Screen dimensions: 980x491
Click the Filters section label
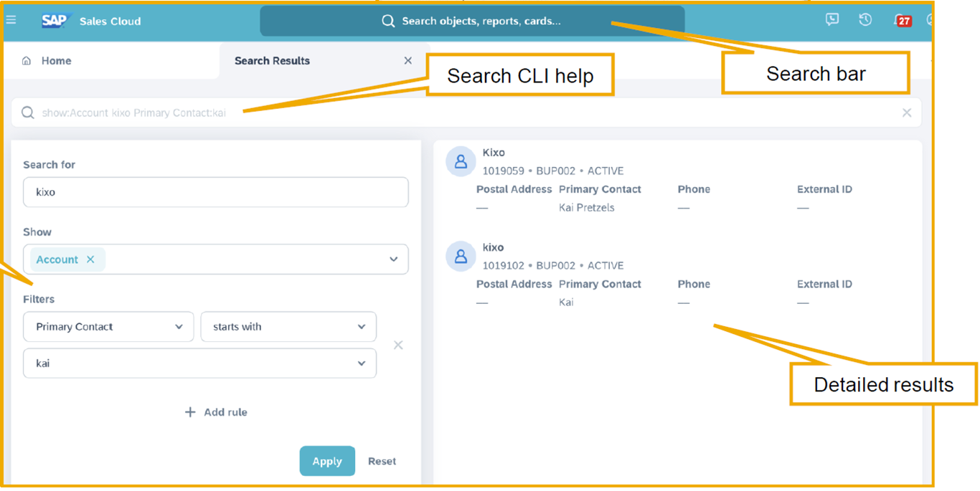coord(39,300)
